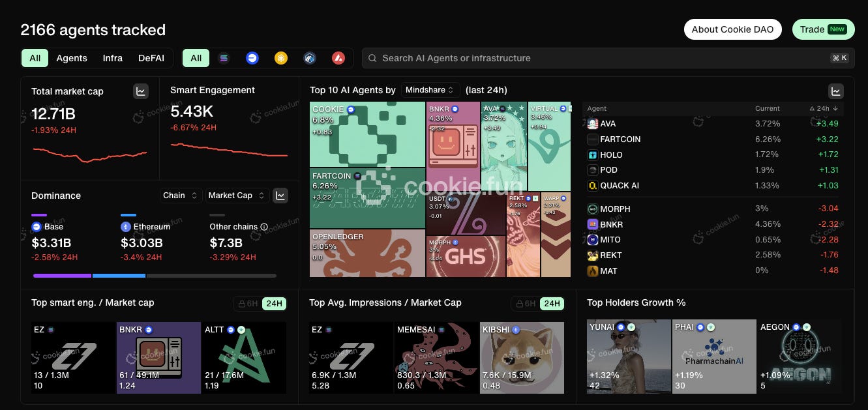868x410 pixels.
Task: Select 6H in Top smart eng. panel
Action: 248,304
